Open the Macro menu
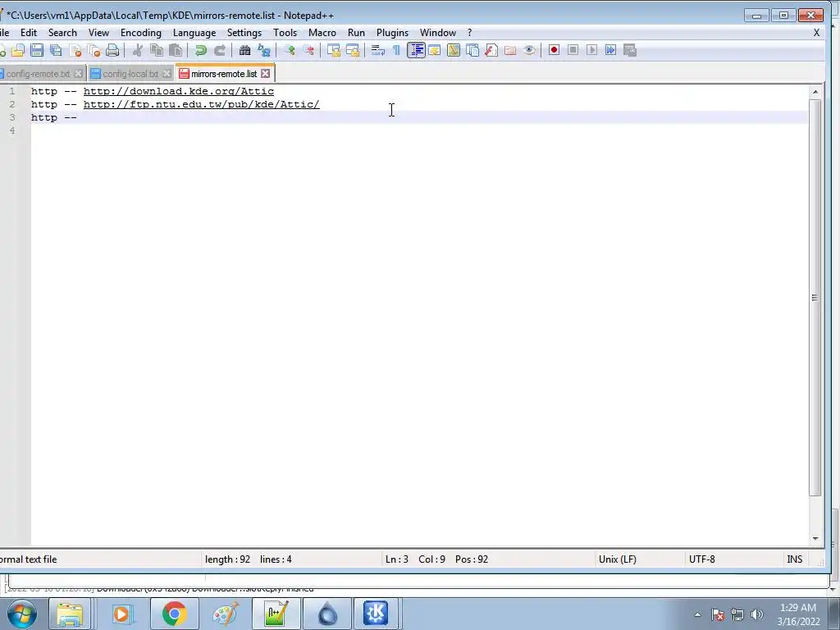Viewport: 840px width, 630px height. (x=322, y=33)
